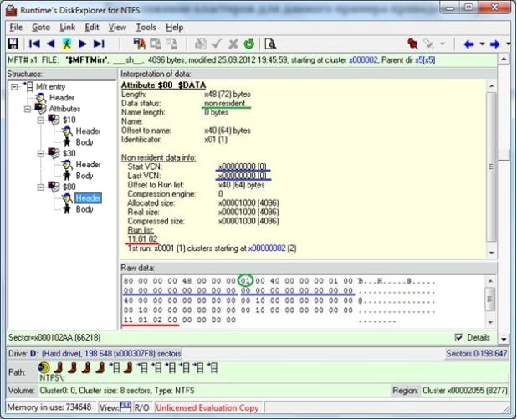This screenshot has height=420, width=517.
Task: Go to the next record arrow
Action: point(83,44)
